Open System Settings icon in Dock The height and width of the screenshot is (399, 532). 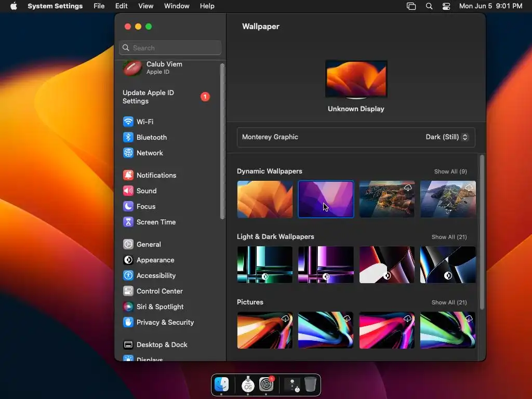pos(267,384)
